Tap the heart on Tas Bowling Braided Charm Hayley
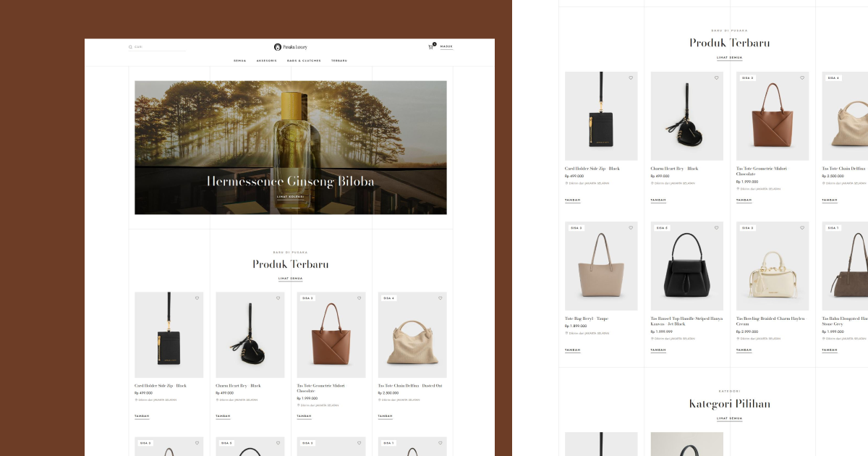 (x=802, y=227)
